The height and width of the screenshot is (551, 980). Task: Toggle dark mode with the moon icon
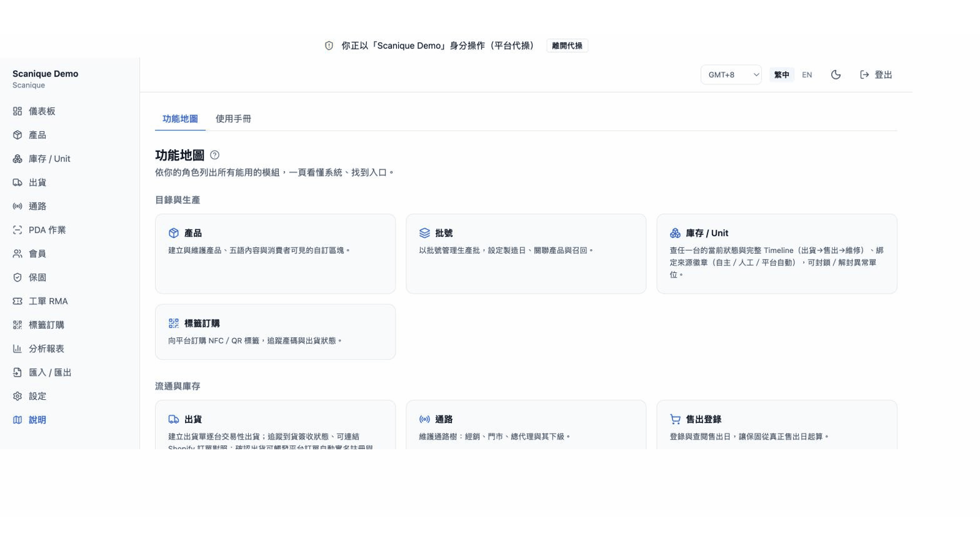pyautogui.click(x=836, y=75)
